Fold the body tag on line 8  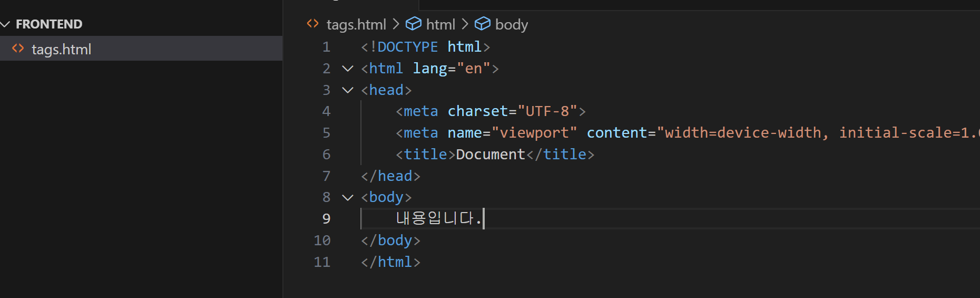[x=348, y=197]
